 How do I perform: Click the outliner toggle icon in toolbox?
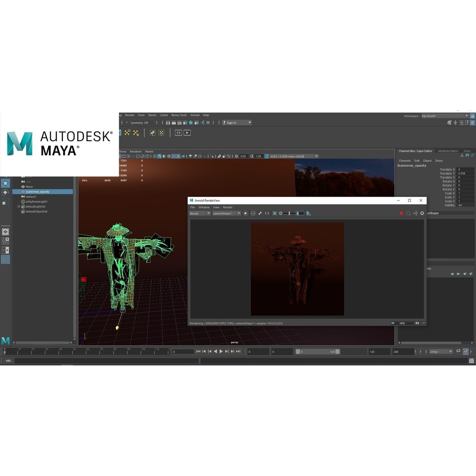5,259
